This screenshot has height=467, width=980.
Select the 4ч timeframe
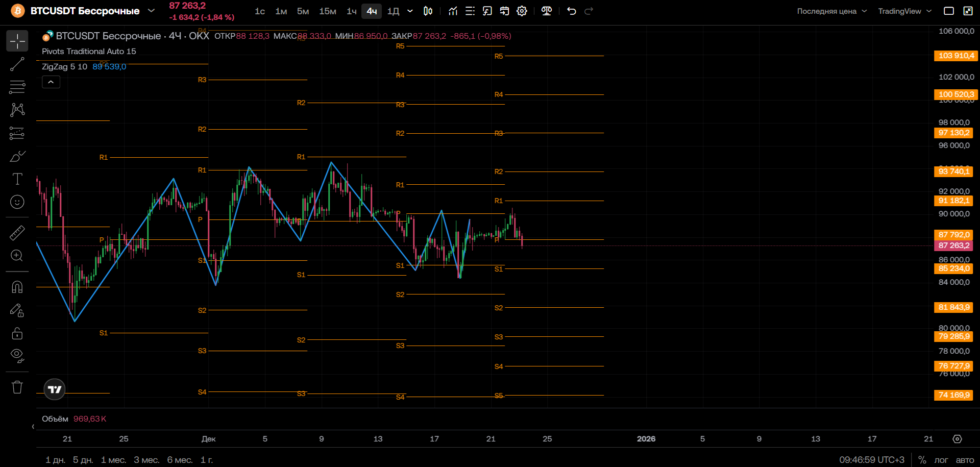[x=372, y=11]
